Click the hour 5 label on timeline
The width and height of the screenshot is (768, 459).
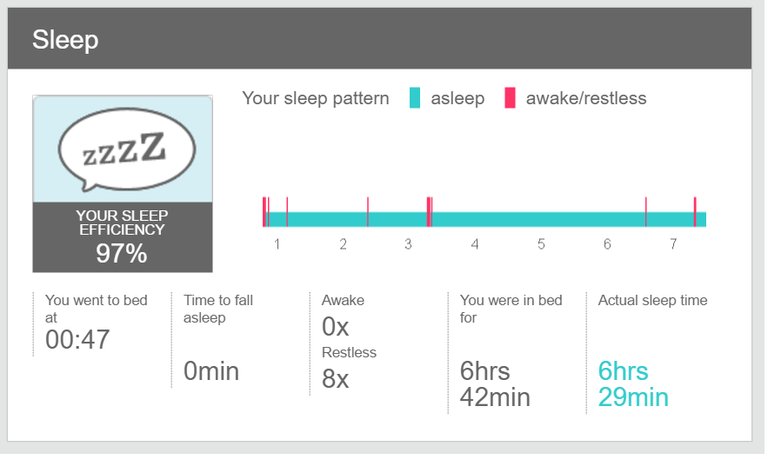pos(541,245)
